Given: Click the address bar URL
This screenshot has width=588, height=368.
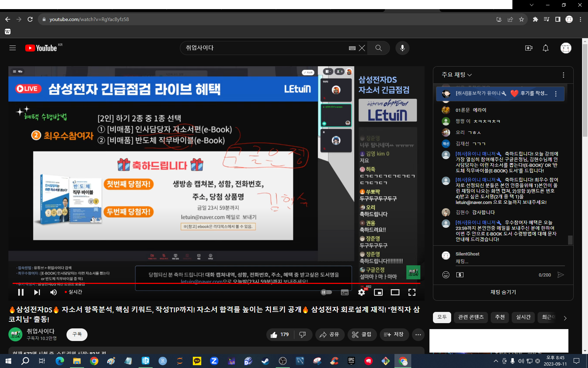Looking at the screenshot, I should [x=89, y=19].
